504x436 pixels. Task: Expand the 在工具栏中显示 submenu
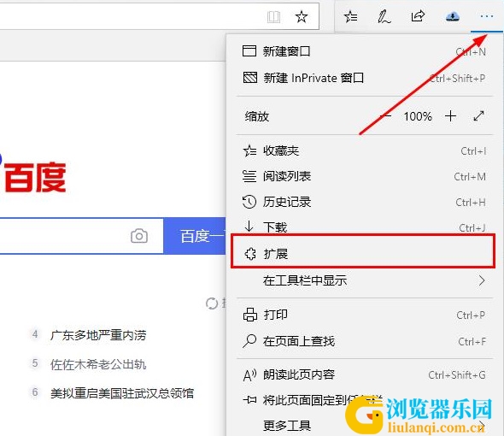(362, 280)
